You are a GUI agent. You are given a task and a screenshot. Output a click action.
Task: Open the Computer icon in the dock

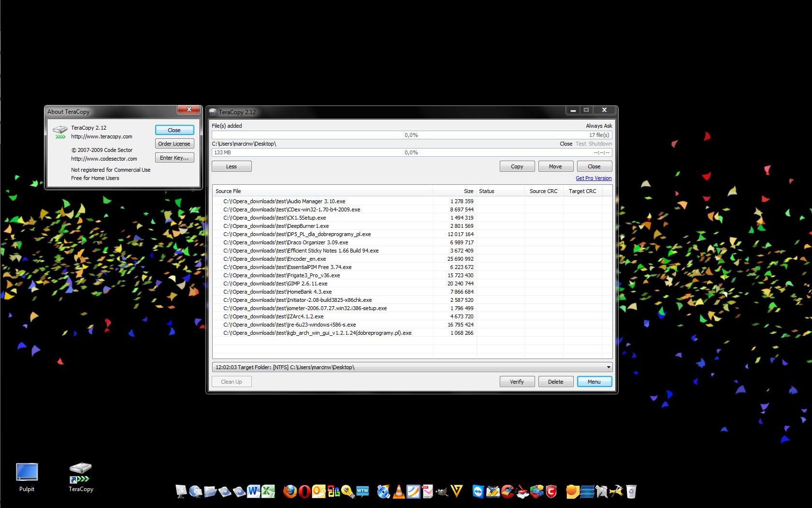point(180,492)
